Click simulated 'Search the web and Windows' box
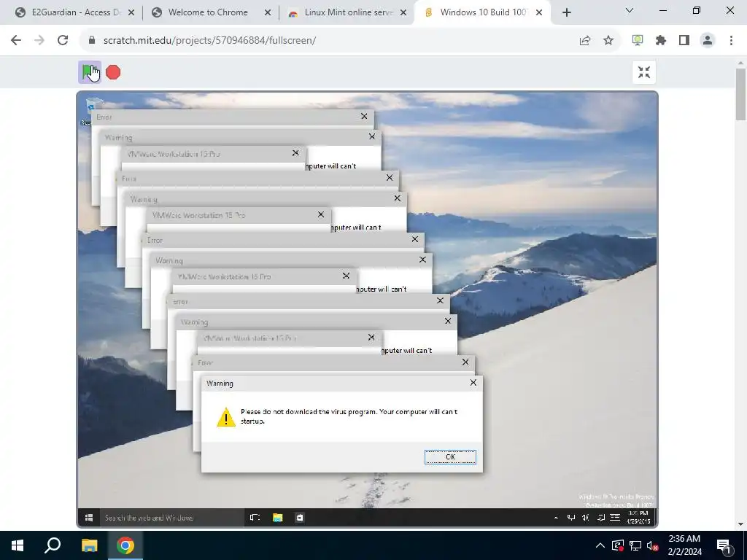747x560 pixels. pyautogui.click(x=171, y=518)
